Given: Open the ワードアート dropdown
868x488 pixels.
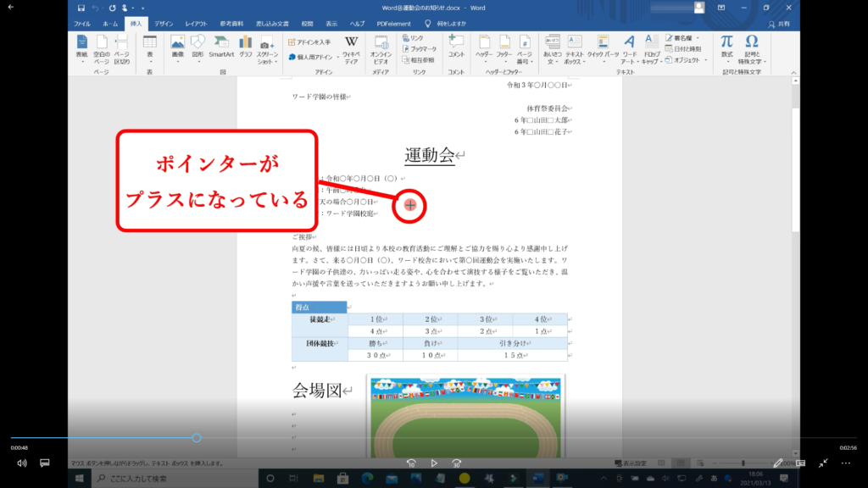Looking at the screenshot, I should 630,47.
